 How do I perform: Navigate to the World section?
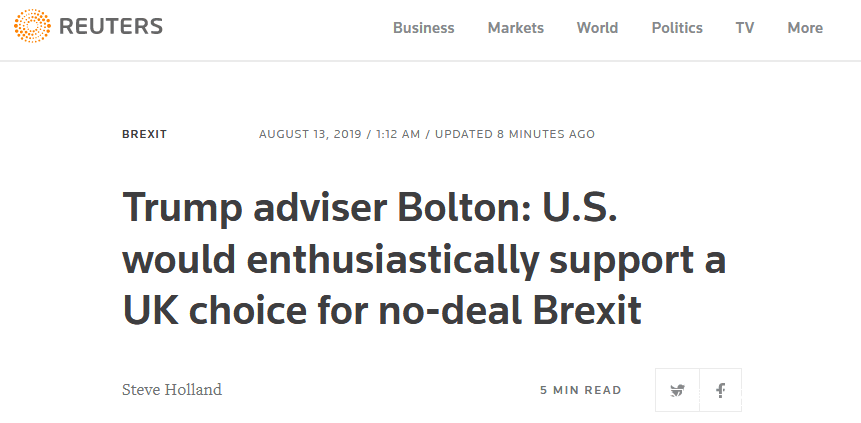(597, 28)
